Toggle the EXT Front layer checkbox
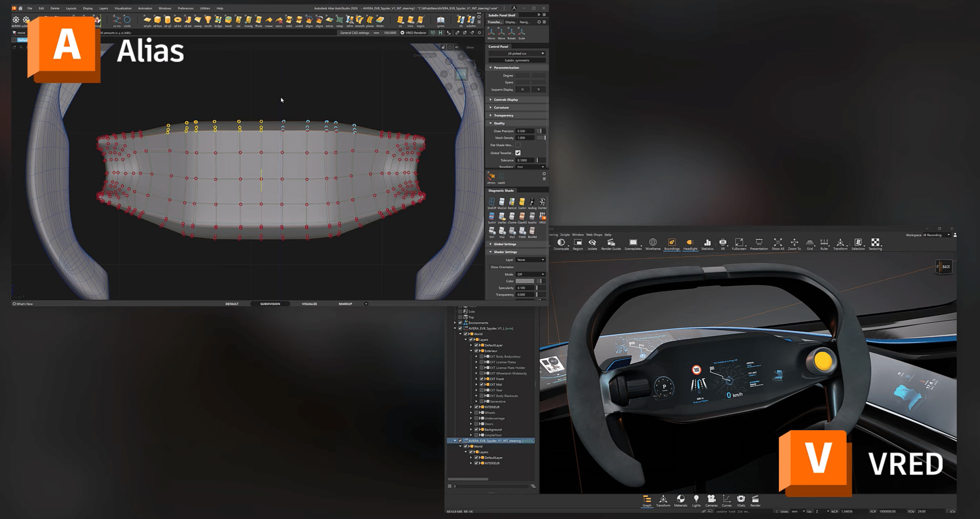This screenshot has height=519, width=980. click(x=482, y=379)
